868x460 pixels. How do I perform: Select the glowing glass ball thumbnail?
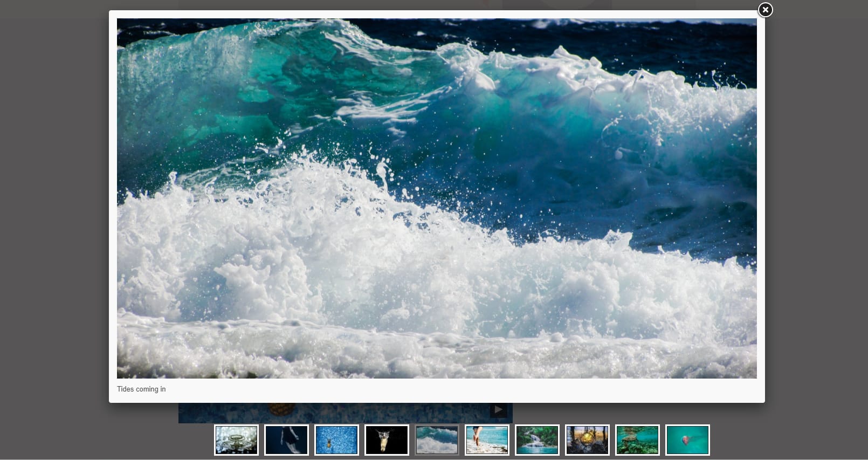pyautogui.click(x=587, y=440)
